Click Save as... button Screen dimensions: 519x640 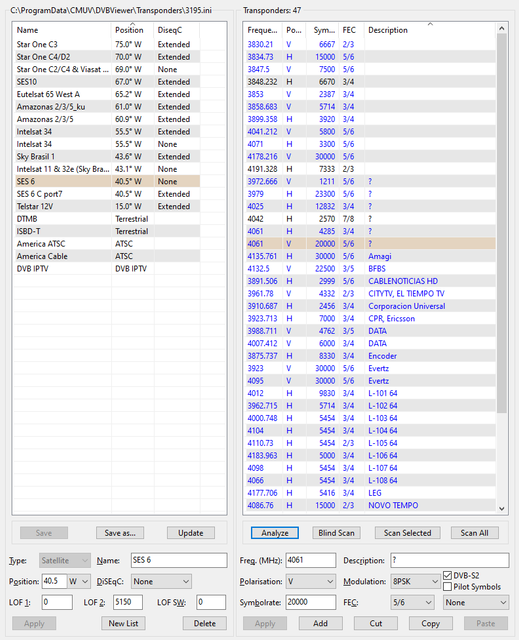click(120, 533)
